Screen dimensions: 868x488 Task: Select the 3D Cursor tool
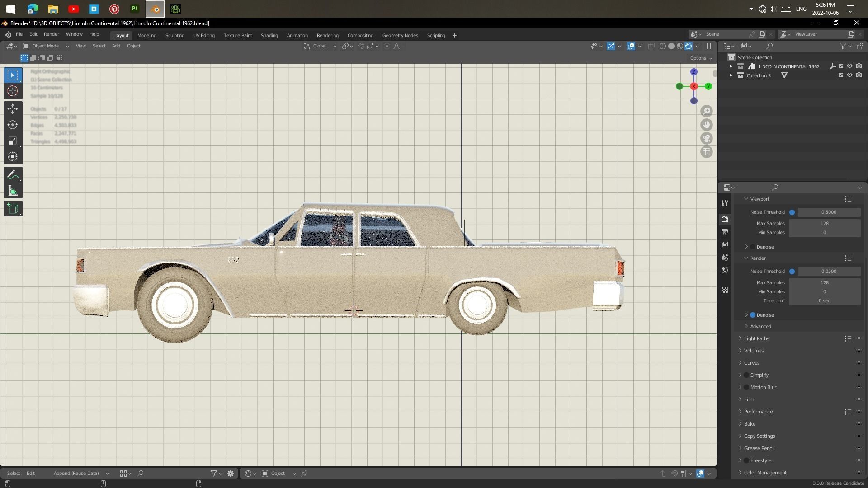coord(13,91)
